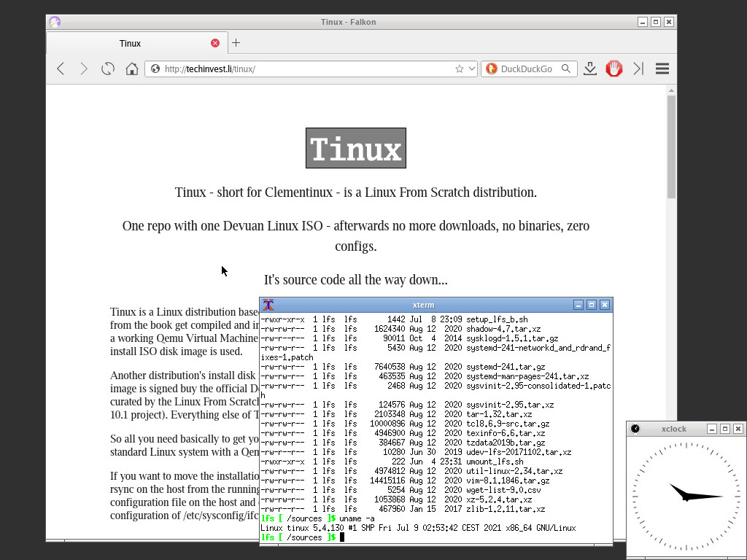The height and width of the screenshot is (560, 747).
Task: Open a new tab with plus button
Action: point(236,43)
